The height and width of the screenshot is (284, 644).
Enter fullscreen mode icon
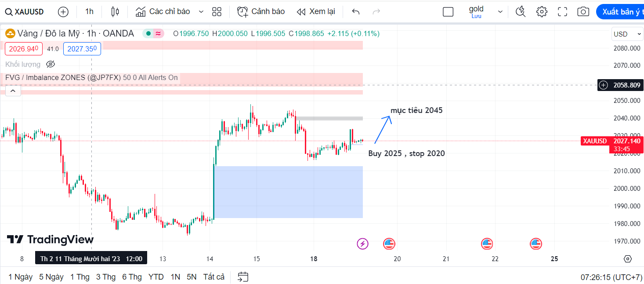coord(562,12)
